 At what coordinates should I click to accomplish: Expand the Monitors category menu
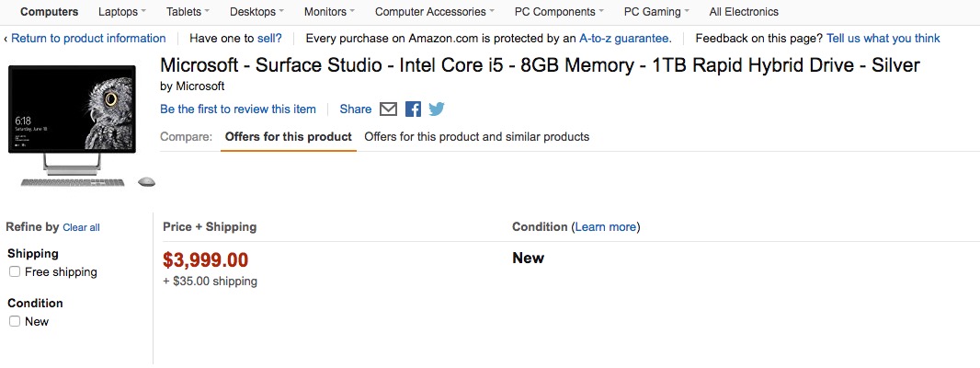click(x=329, y=12)
